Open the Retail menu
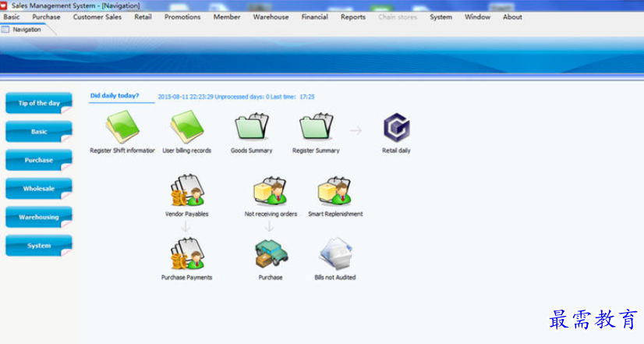644x344 pixels. pos(143,17)
